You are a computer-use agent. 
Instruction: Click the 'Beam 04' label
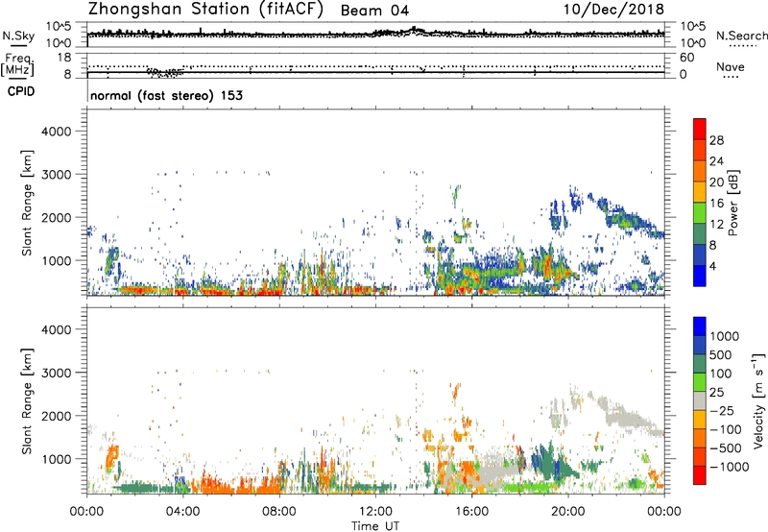(374, 11)
